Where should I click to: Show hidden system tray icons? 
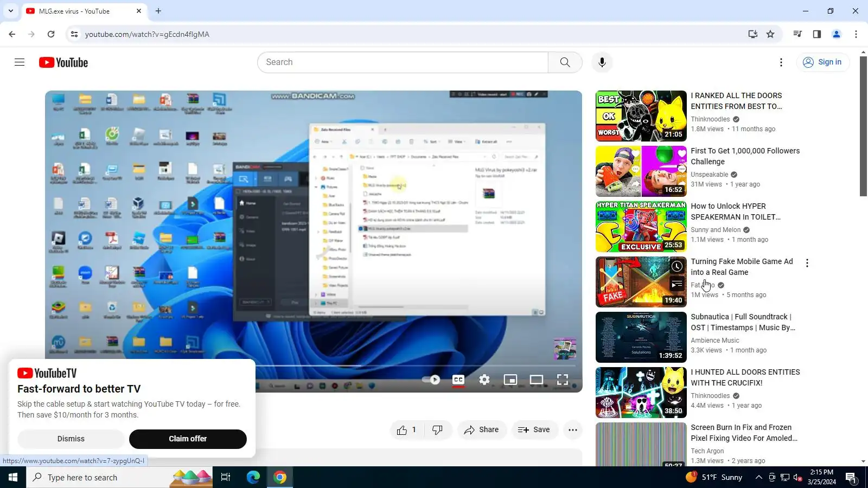coord(759,477)
